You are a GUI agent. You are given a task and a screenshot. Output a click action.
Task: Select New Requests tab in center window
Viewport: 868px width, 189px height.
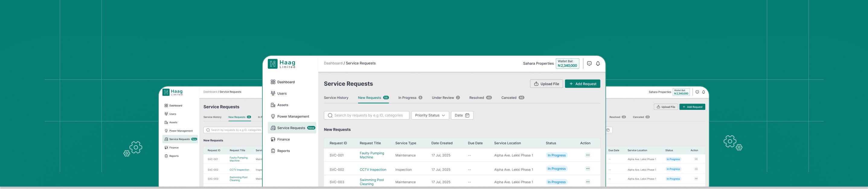(373, 98)
